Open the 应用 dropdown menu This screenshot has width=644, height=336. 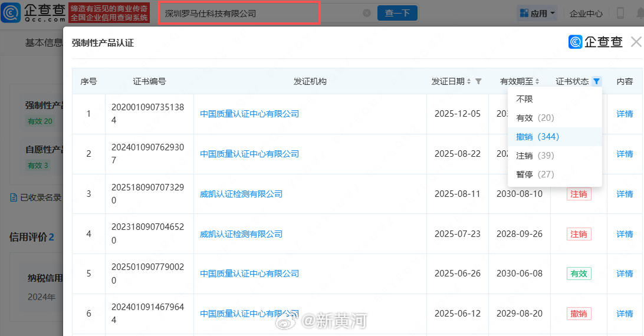(x=537, y=13)
